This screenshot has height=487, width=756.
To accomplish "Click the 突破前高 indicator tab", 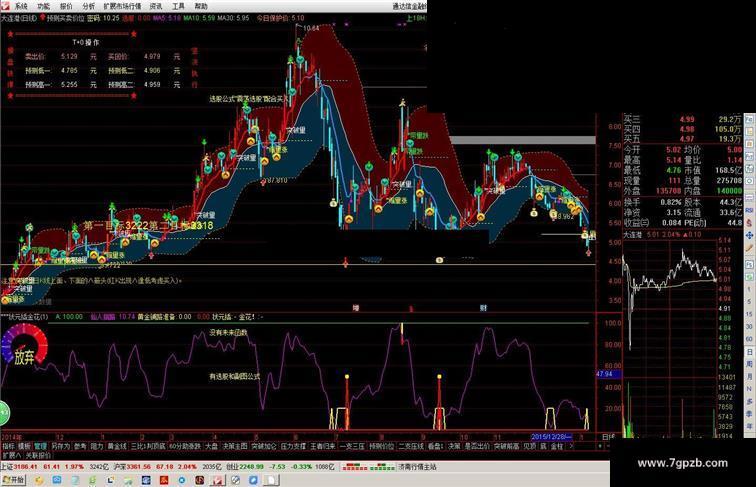I will [x=506, y=446].
